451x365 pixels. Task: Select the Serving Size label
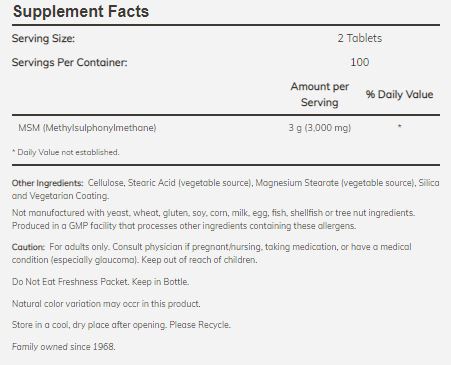(x=43, y=38)
